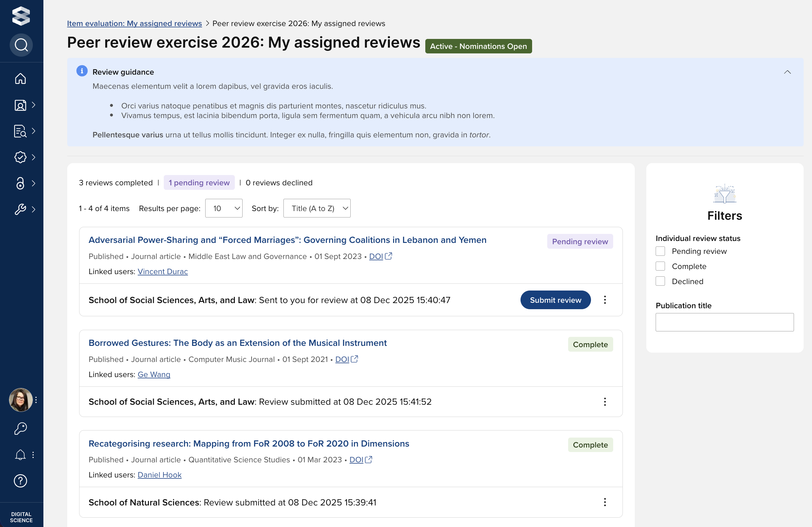Click the open access padlock icon
The height and width of the screenshot is (527, 812).
(21, 183)
